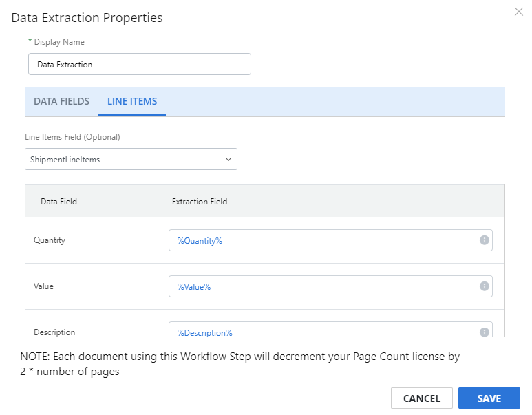This screenshot has width=532, height=415.
Task: Click the CANCEL button
Action: pyautogui.click(x=422, y=398)
